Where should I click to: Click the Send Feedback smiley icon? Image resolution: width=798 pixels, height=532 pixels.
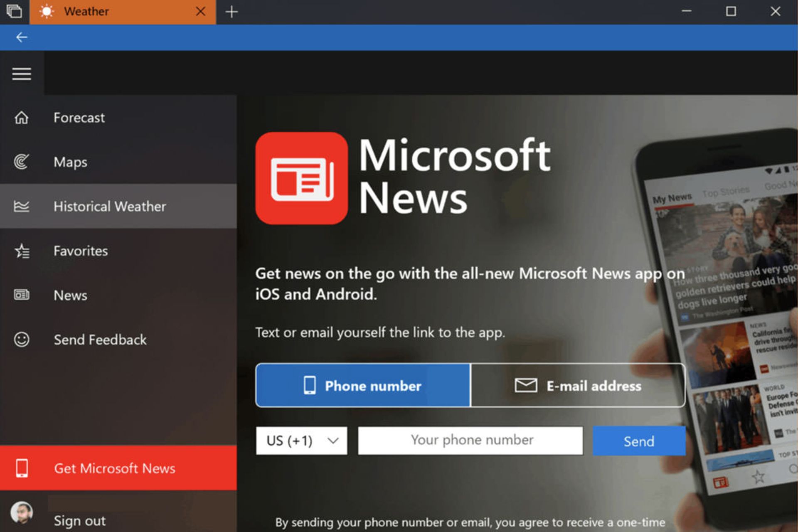[x=22, y=340]
